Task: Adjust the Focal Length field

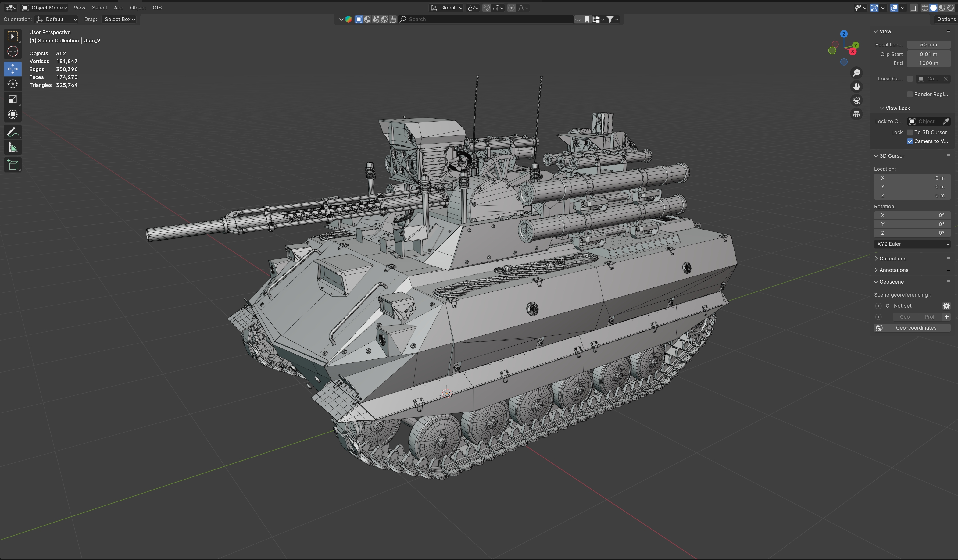Action: click(928, 45)
